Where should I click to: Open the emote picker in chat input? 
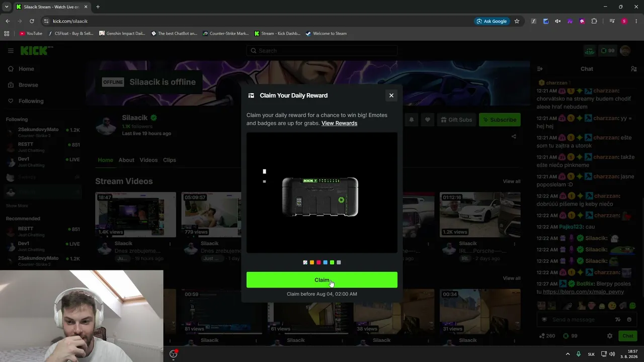[x=629, y=320]
